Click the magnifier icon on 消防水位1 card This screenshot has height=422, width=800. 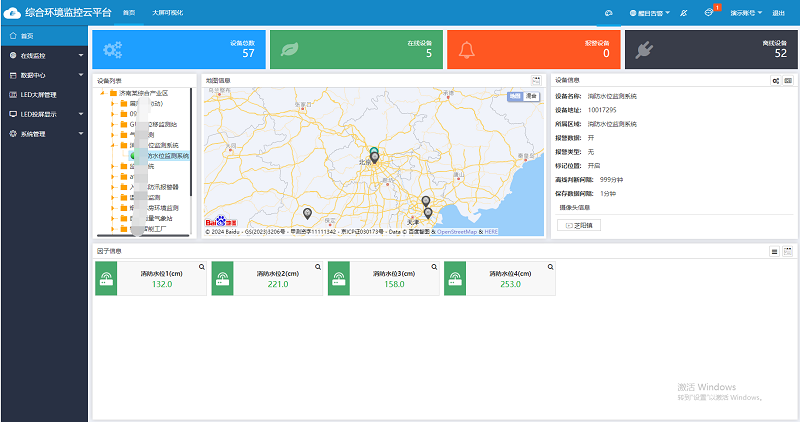(202, 267)
